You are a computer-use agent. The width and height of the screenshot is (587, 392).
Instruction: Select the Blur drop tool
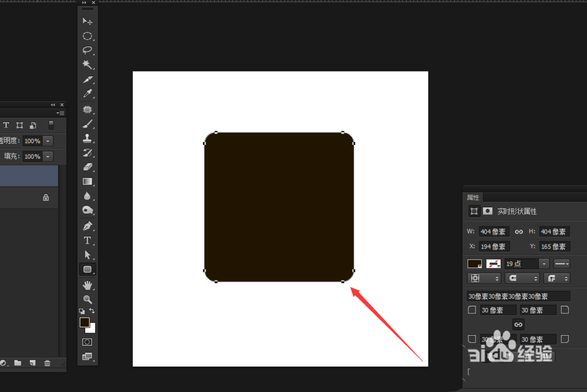click(x=87, y=196)
